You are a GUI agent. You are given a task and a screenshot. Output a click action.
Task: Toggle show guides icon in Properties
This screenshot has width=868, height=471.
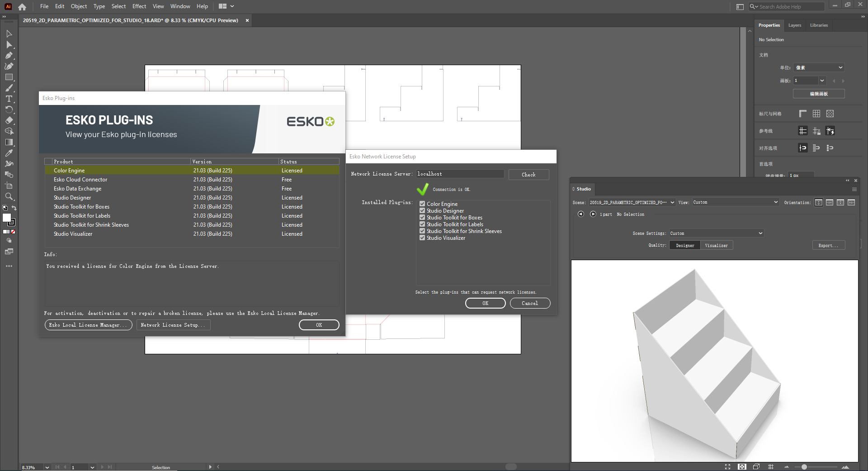click(803, 131)
